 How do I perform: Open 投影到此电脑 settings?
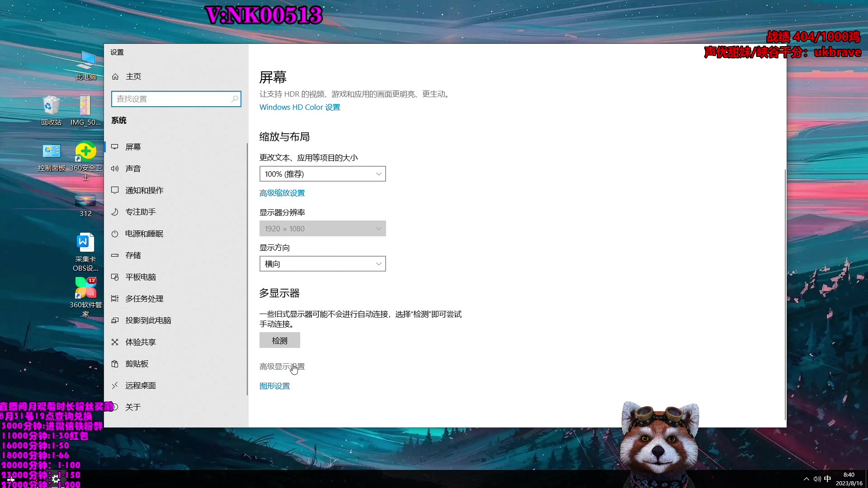coord(148,320)
